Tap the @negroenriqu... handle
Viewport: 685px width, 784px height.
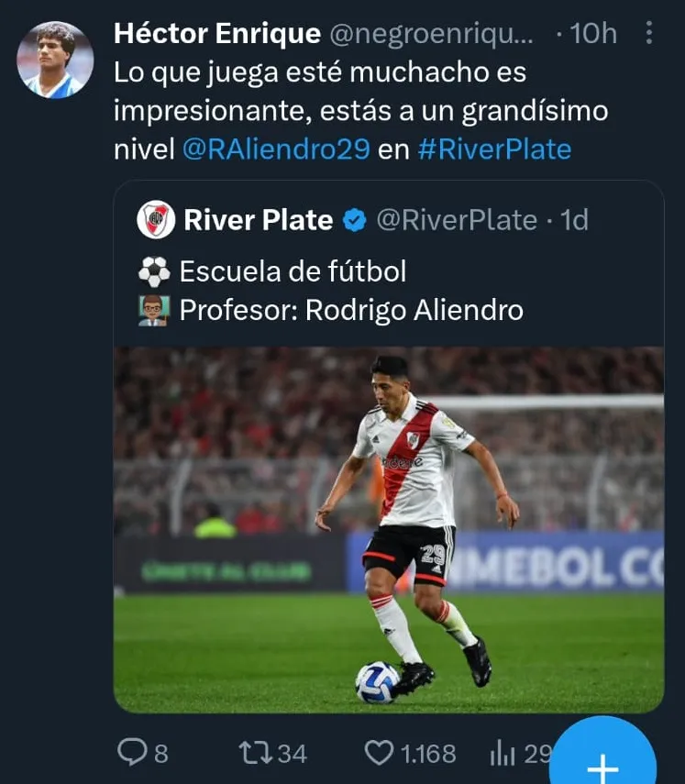click(430, 34)
